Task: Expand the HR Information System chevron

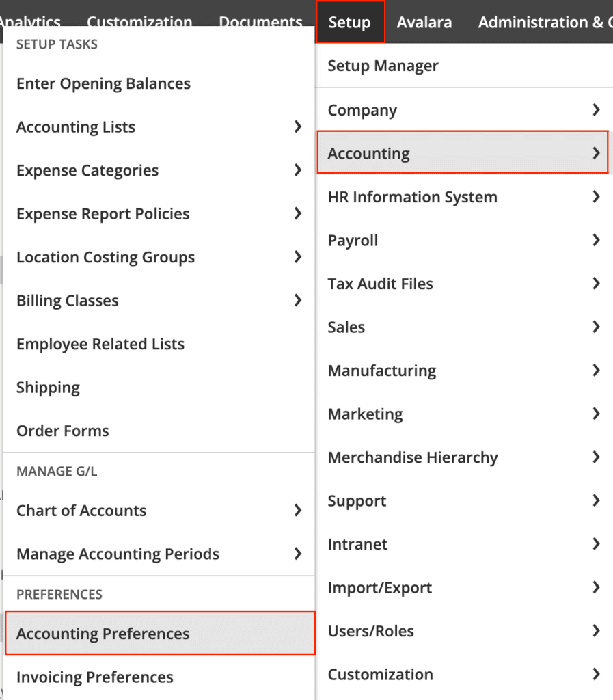Action: pyautogui.click(x=596, y=196)
